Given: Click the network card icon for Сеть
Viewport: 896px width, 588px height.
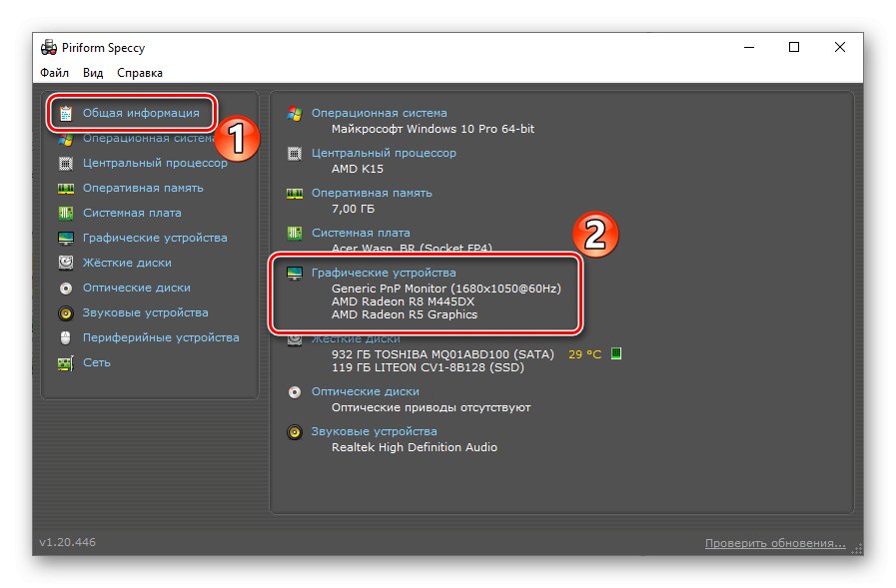Looking at the screenshot, I should click(x=66, y=363).
